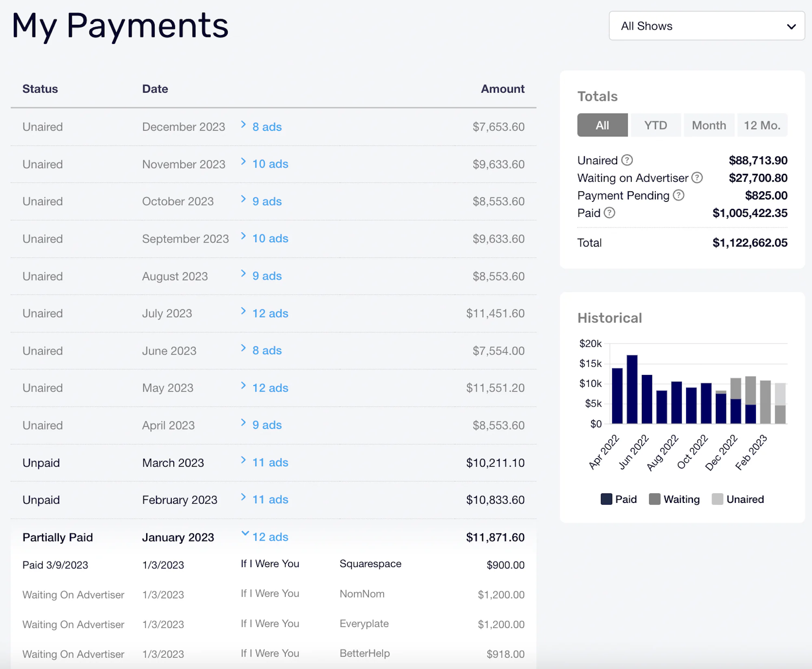
Task: Click the $10,211.10 amount for March 2023
Action: [x=495, y=463]
